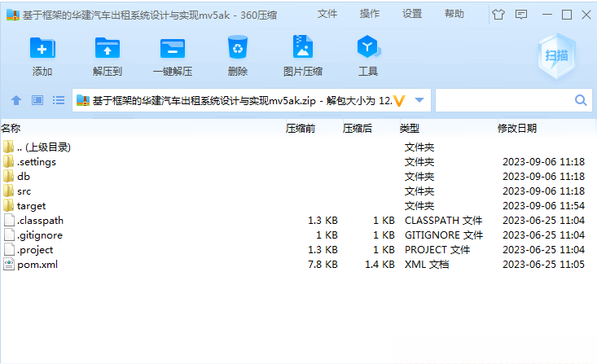The width and height of the screenshot is (597, 364).
Task: Select the db folder icon
Action: point(8,176)
